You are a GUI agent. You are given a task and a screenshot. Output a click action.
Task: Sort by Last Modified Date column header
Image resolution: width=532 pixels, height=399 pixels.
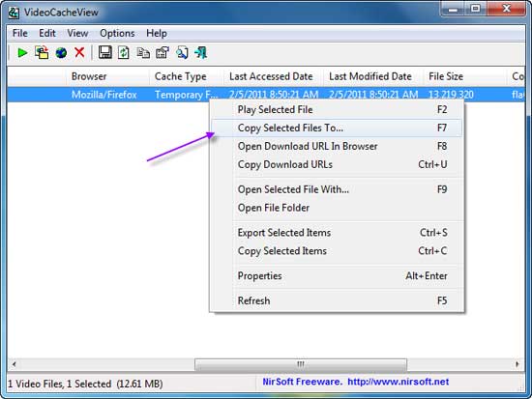(x=373, y=76)
